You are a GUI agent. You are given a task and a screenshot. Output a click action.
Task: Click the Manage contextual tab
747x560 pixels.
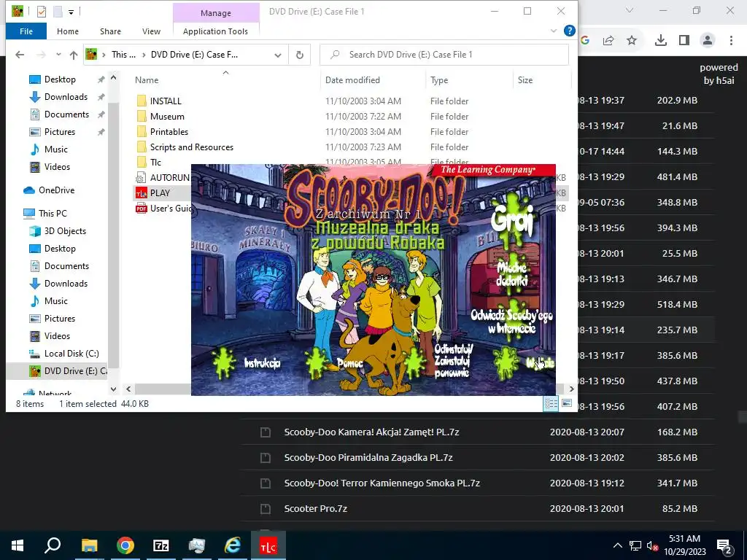coord(216,13)
